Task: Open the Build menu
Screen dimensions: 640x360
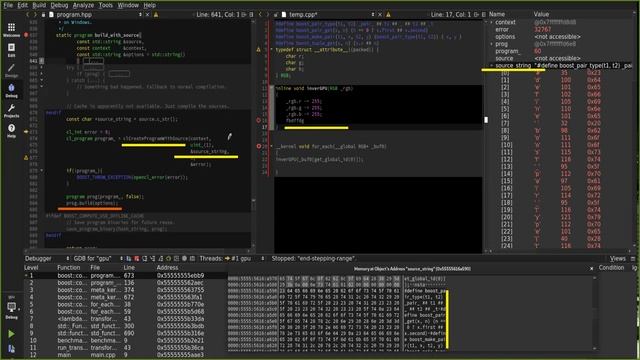Action: pyautogui.click(x=39, y=5)
